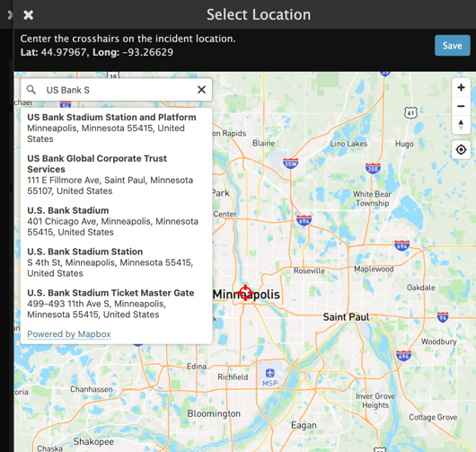Click the Oakdale map label
Screen dimensions: 476x452
[420, 288]
